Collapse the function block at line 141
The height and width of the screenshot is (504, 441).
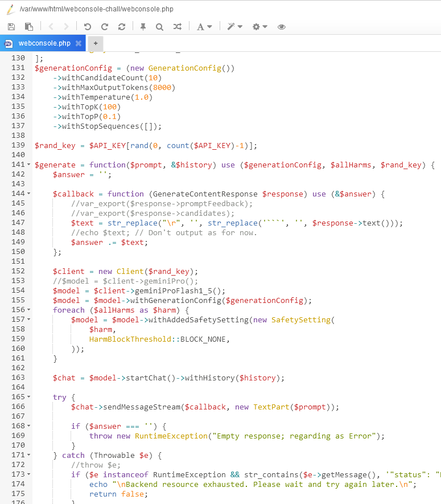pyautogui.click(x=29, y=165)
